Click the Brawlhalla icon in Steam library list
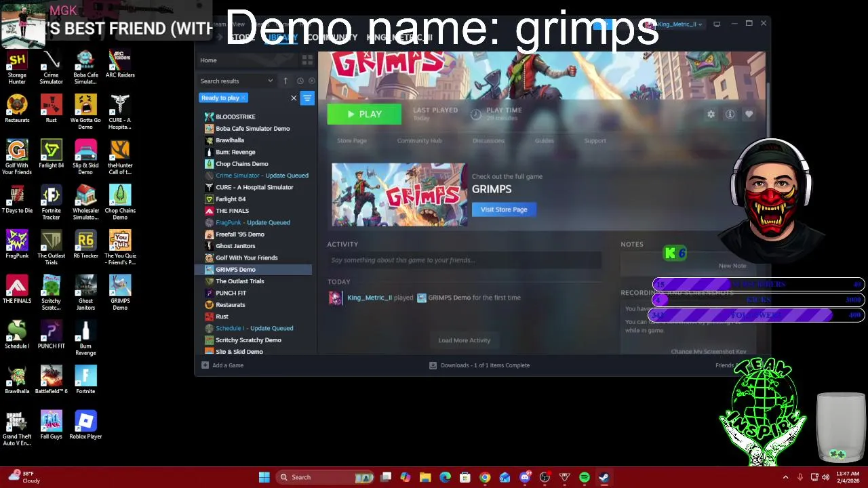The image size is (868, 488). point(209,140)
